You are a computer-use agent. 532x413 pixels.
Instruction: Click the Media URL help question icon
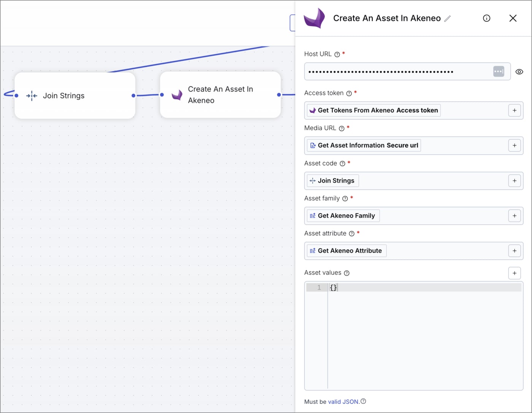(341, 128)
